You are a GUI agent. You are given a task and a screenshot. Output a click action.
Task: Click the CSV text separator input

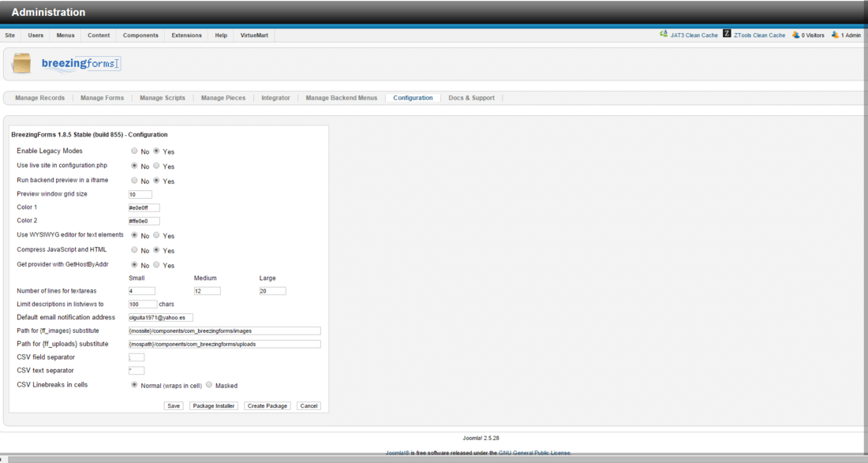point(137,371)
